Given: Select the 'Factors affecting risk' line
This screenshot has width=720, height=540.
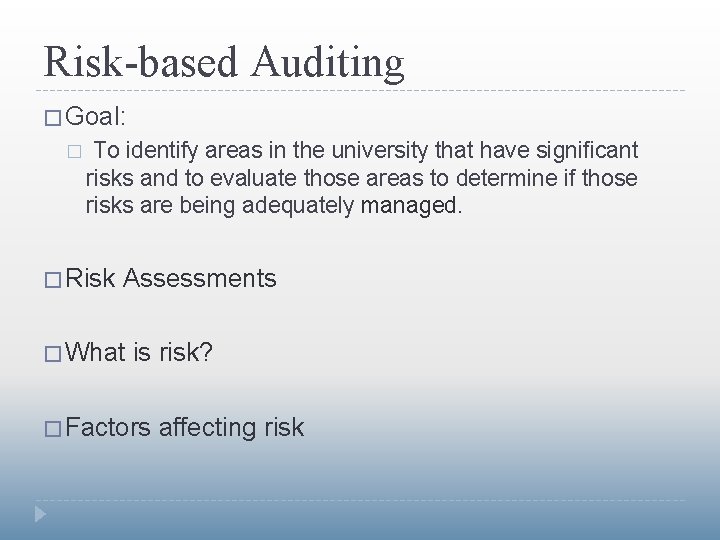Looking at the screenshot, I should [x=185, y=427].
